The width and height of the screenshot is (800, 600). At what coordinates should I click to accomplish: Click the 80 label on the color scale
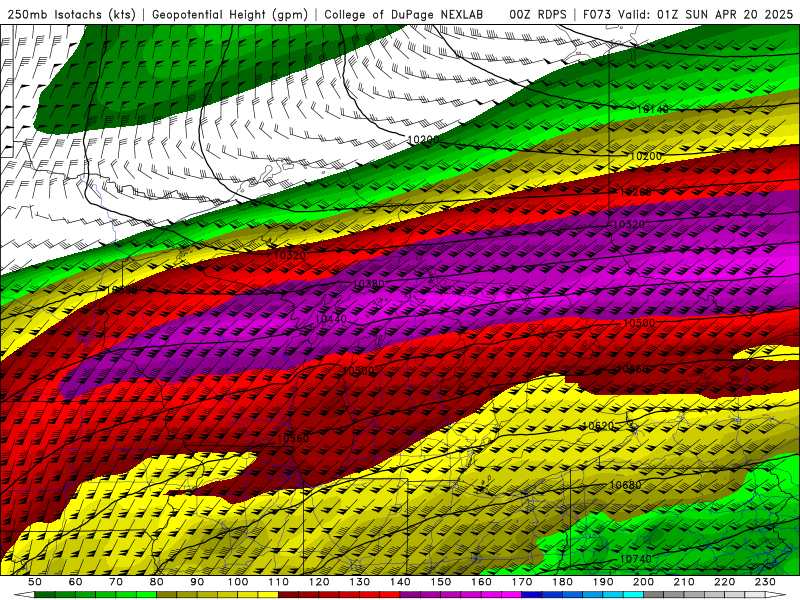157,582
